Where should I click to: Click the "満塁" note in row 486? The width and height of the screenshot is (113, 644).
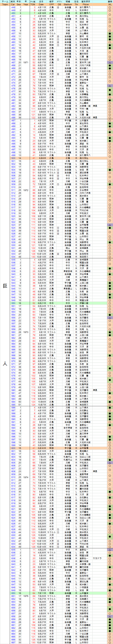(95, 117)
